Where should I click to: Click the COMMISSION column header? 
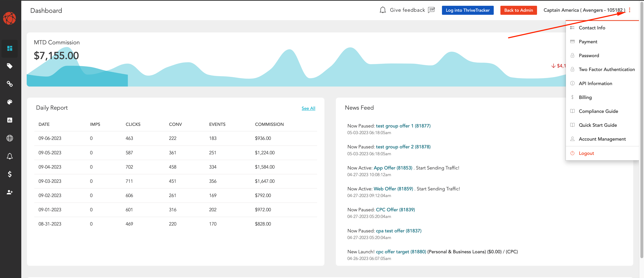(269, 124)
